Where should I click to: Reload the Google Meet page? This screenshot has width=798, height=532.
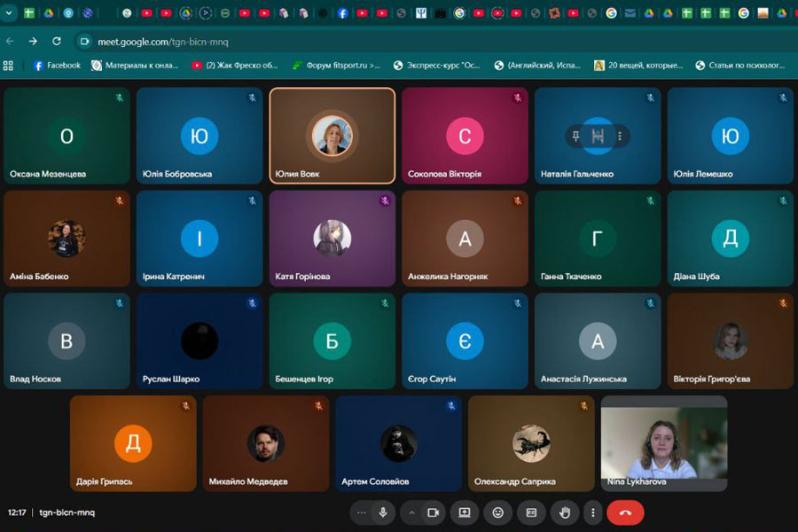coord(57,42)
